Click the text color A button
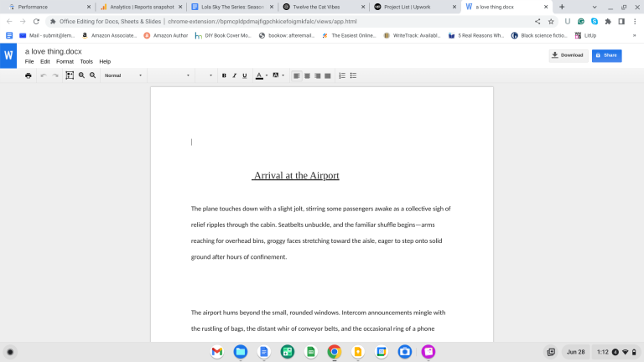Screen dimensions: 644x362 (259, 75)
